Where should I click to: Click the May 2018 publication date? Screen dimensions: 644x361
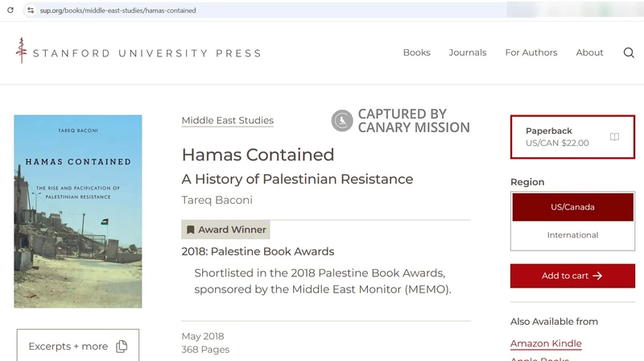coord(203,336)
